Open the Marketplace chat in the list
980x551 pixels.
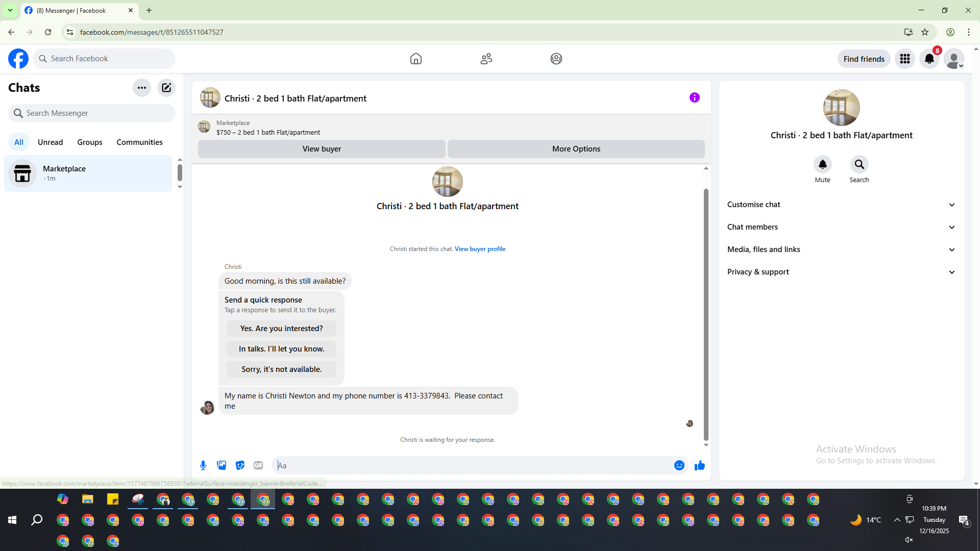pyautogui.click(x=88, y=173)
